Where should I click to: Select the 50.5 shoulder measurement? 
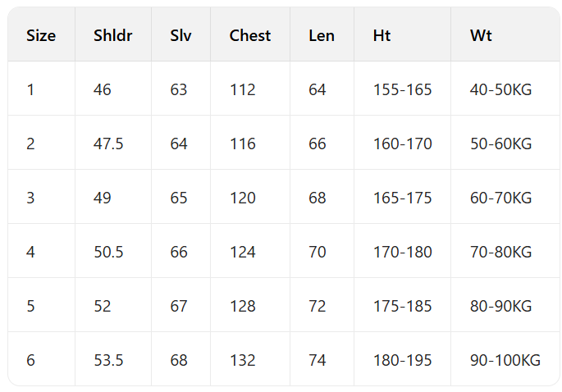108,252
